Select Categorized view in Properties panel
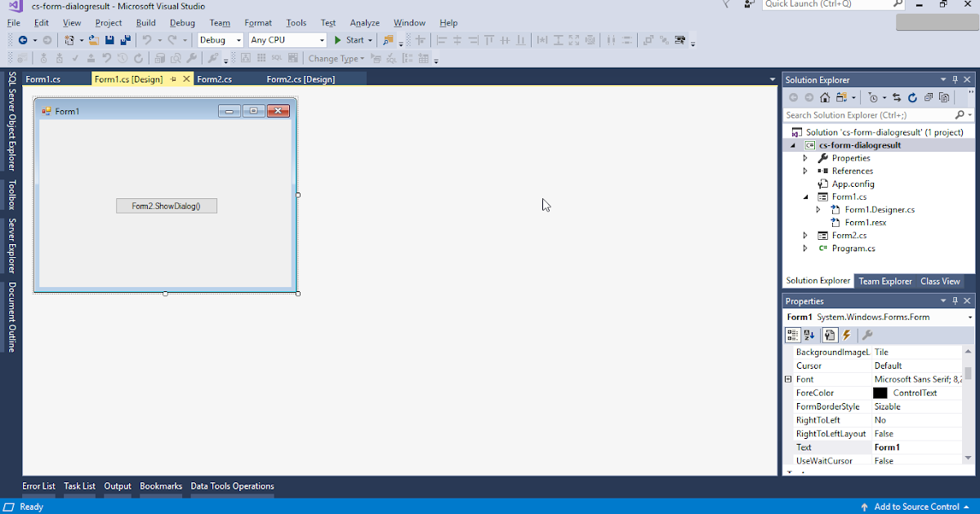This screenshot has height=514, width=980. click(x=793, y=335)
